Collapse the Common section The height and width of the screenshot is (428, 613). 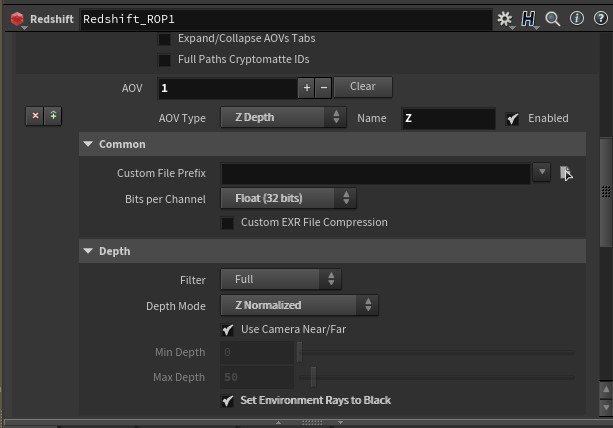coord(89,144)
